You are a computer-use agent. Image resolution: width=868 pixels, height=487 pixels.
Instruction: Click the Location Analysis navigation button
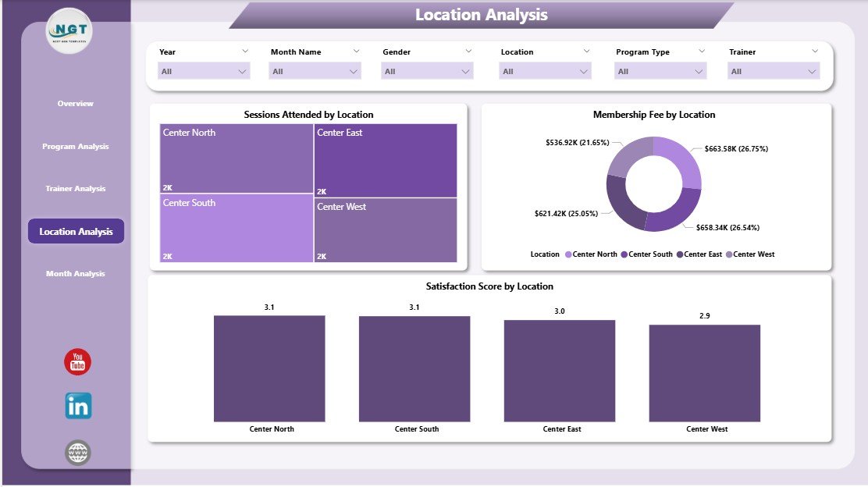[76, 231]
